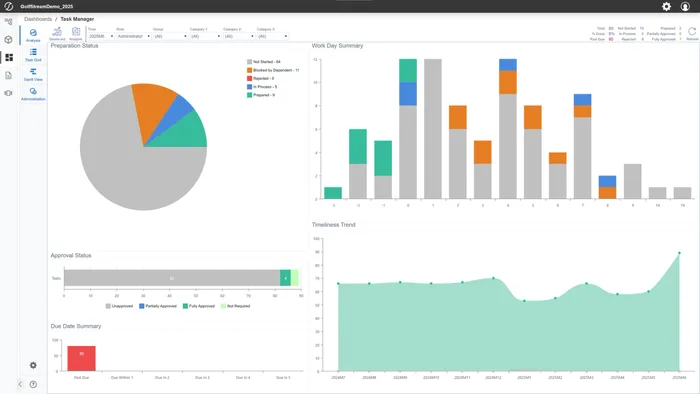Switch to the Task Grid view
700x394 pixels.
33,55
